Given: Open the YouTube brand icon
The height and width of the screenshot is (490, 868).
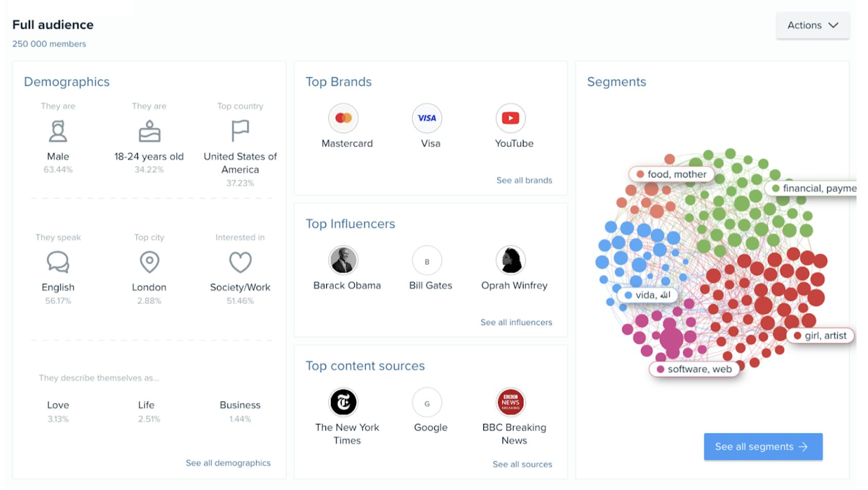Looking at the screenshot, I should (510, 118).
